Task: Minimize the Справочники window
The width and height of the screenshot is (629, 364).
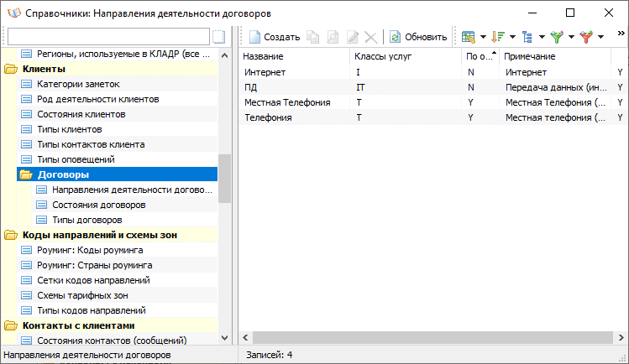Action: (x=532, y=13)
